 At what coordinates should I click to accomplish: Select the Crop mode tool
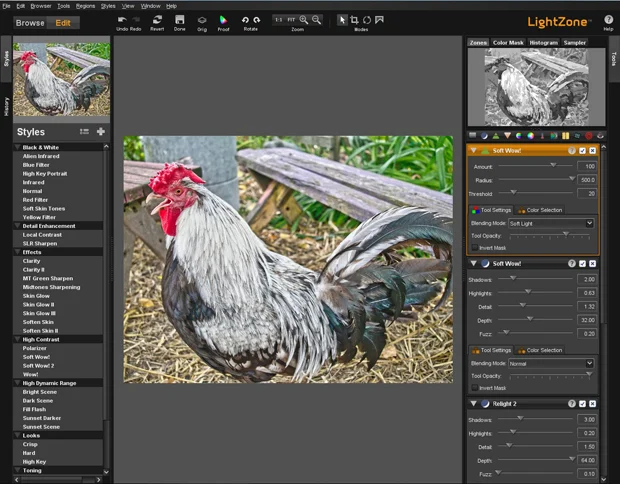(354, 20)
